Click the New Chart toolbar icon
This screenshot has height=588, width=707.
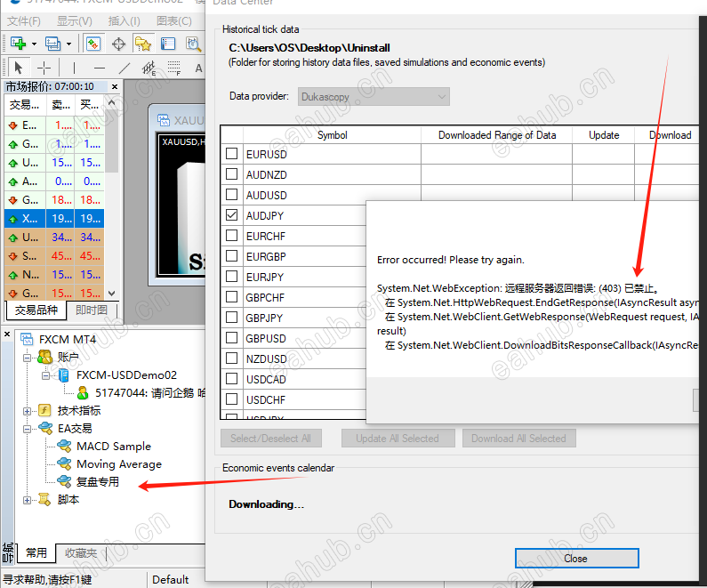coord(18,44)
